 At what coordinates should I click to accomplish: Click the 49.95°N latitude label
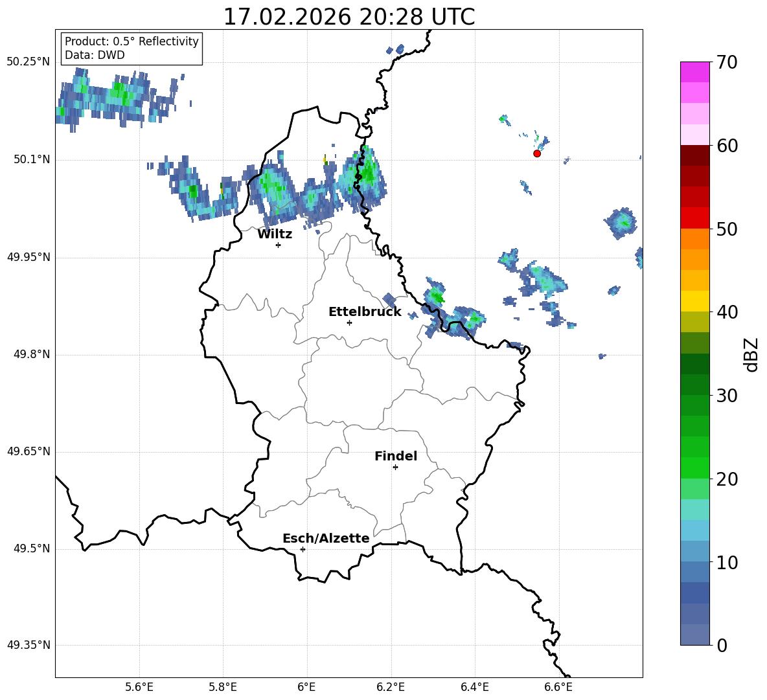(29, 257)
